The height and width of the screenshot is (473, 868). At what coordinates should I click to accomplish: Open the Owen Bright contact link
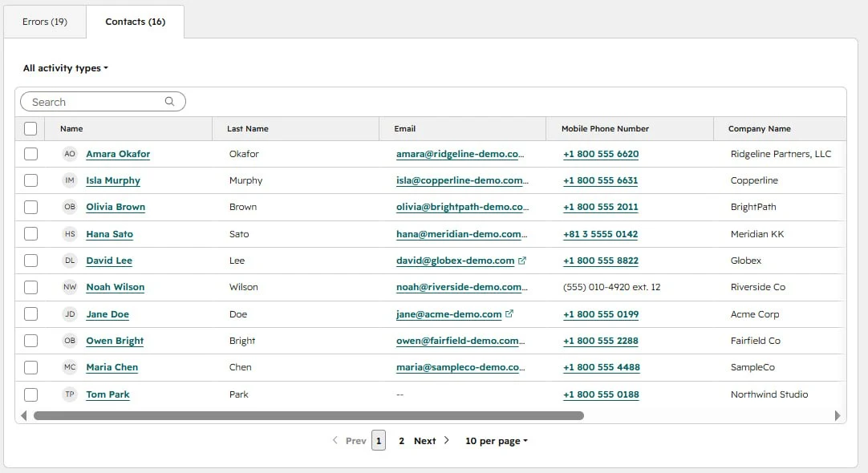click(x=115, y=341)
